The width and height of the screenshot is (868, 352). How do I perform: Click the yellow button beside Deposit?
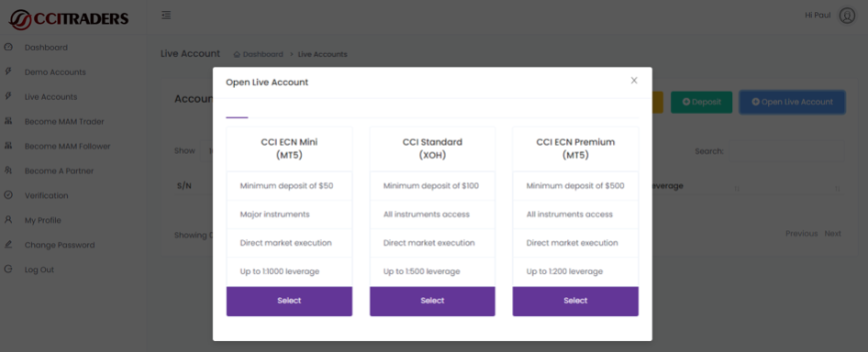(658, 103)
